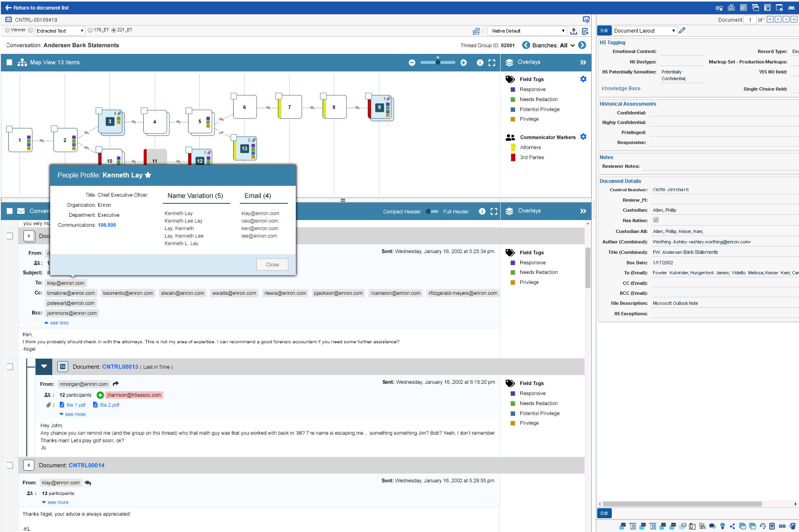
Task: Zoom in map view with plus icon
Action: coord(463,63)
